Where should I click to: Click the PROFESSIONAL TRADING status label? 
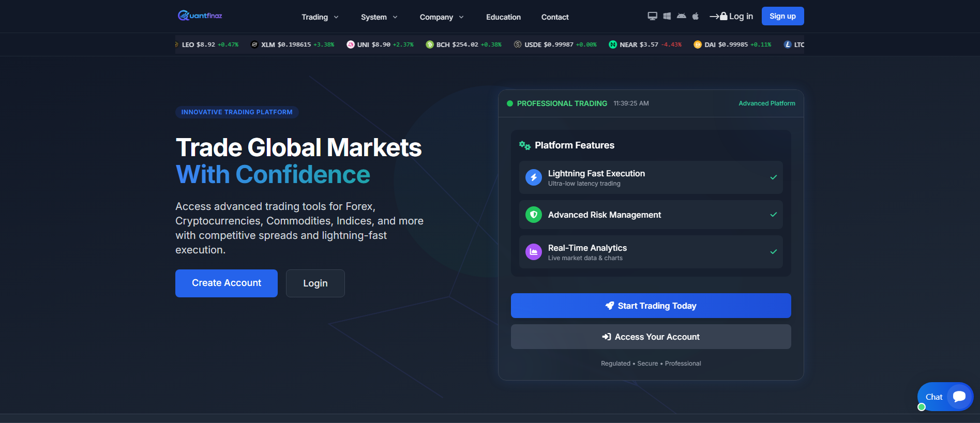[562, 103]
